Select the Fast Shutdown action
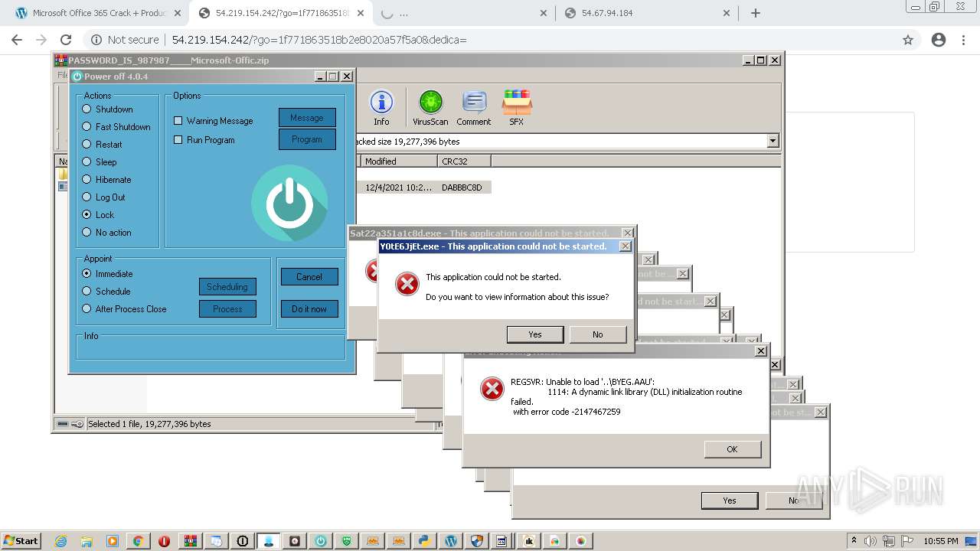 (116, 127)
